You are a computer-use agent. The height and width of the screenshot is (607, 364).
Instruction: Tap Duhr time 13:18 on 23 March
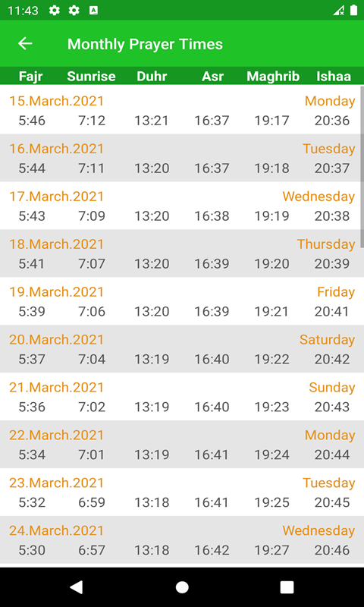pyautogui.click(x=152, y=502)
